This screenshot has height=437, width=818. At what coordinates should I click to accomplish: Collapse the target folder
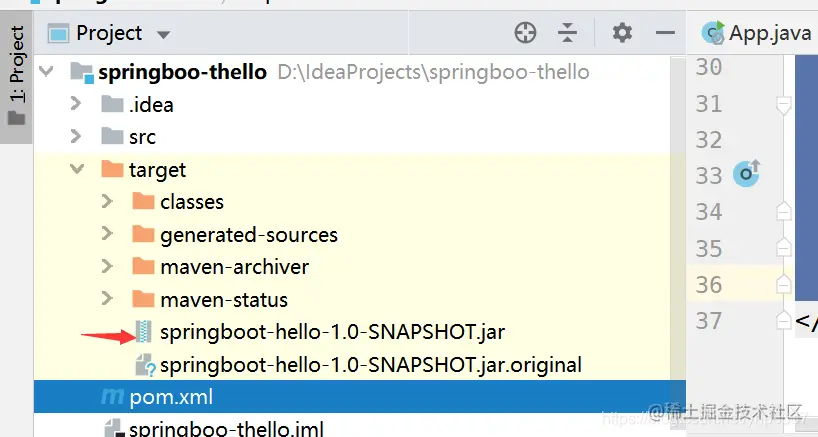pos(77,168)
